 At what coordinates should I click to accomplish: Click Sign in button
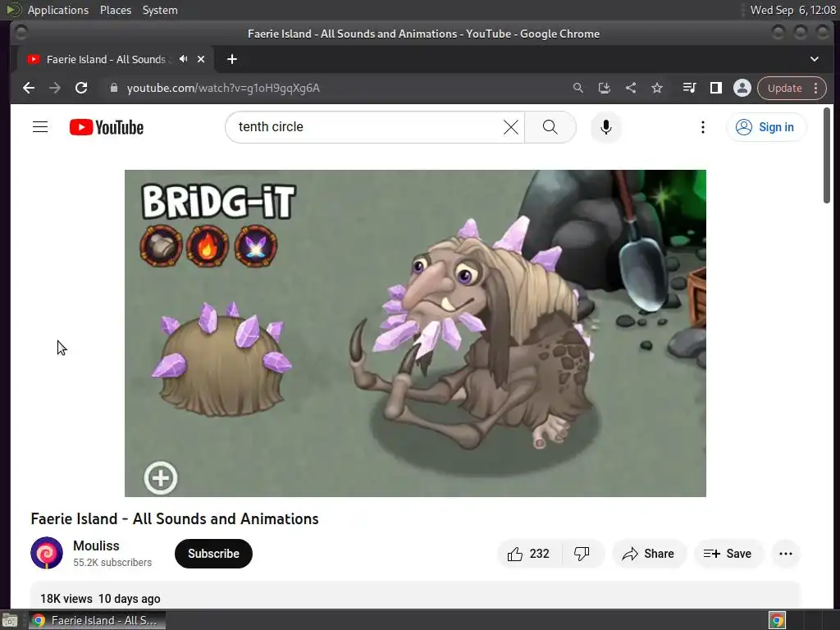765,127
